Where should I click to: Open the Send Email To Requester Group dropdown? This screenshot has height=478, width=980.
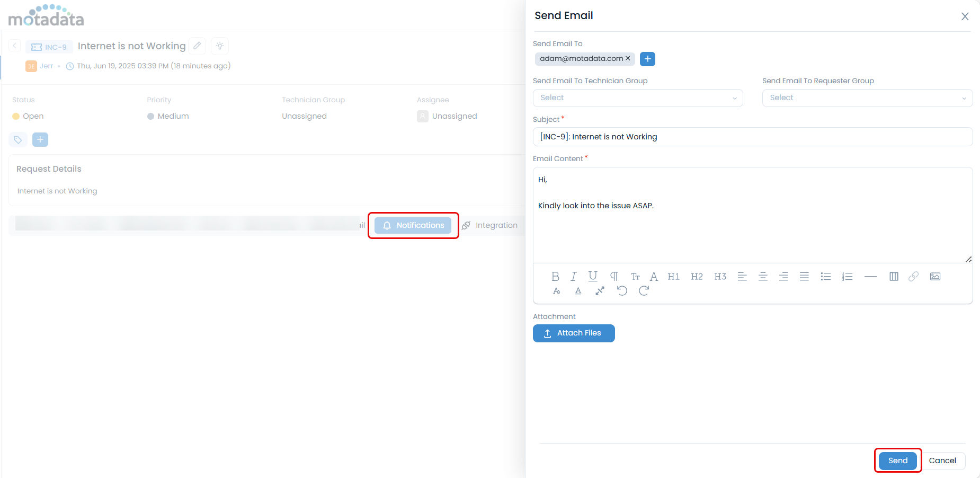867,98
